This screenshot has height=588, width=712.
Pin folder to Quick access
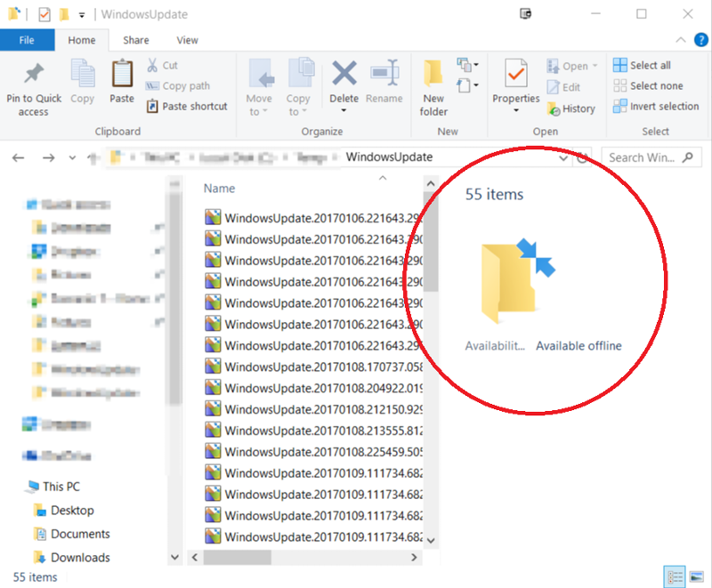point(34,89)
